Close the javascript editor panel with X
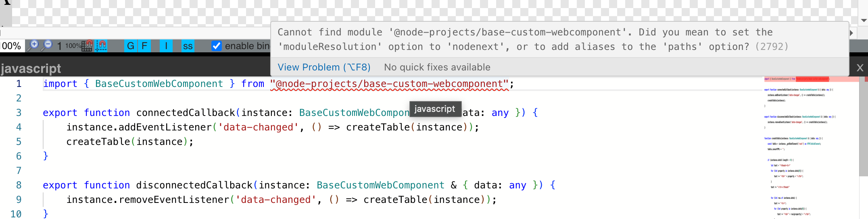This screenshot has width=868, height=219. click(x=860, y=68)
